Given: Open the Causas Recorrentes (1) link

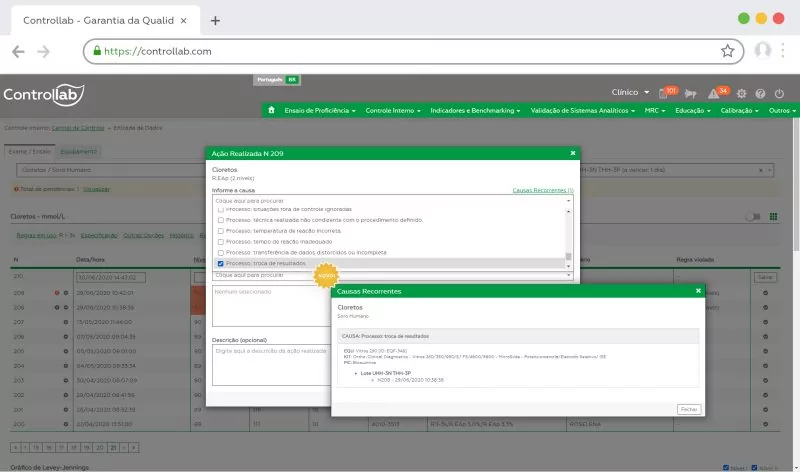Looking at the screenshot, I should click(543, 190).
